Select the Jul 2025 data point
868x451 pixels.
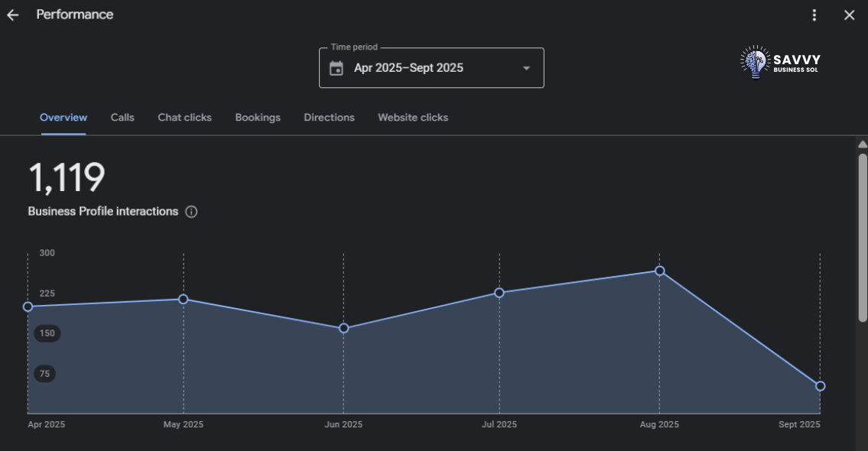pyautogui.click(x=499, y=293)
